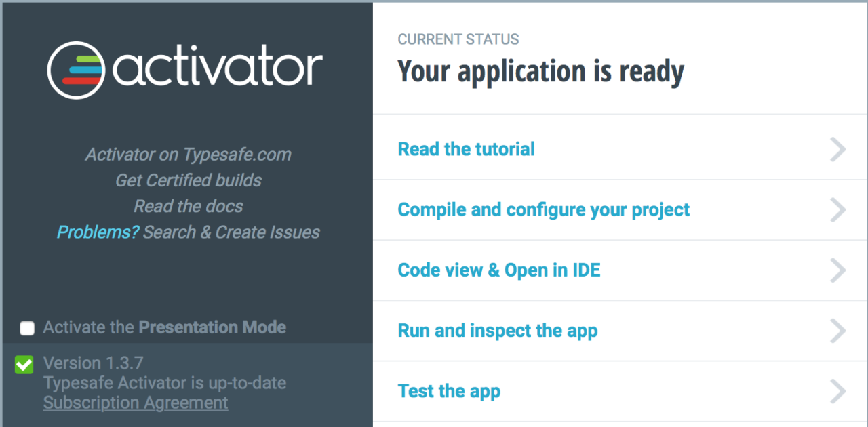Screen dimensions: 868x427
Task: Open the Subscription Agreement link
Action: (x=136, y=403)
